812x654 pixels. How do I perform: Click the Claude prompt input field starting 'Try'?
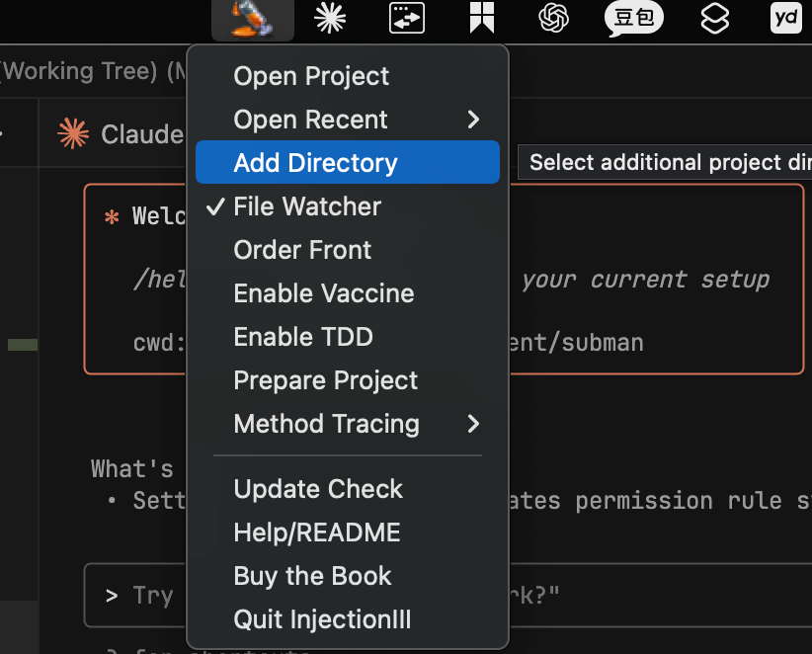[447, 595]
